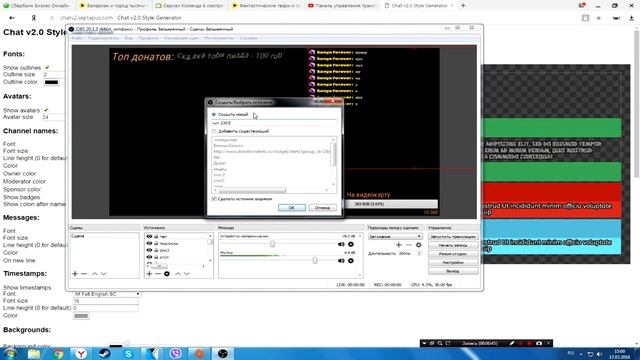Open transition properties gear icon
The height and width of the screenshot is (360, 640).
(x=418, y=245)
